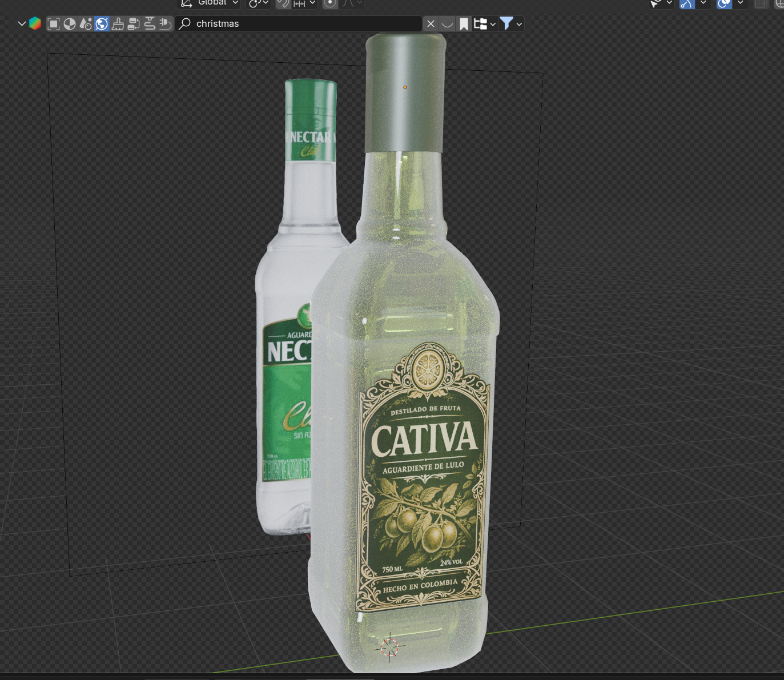Toggle the highlighted HDR world asset type
This screenshot has width=784, height=680.
coord(102,24)
